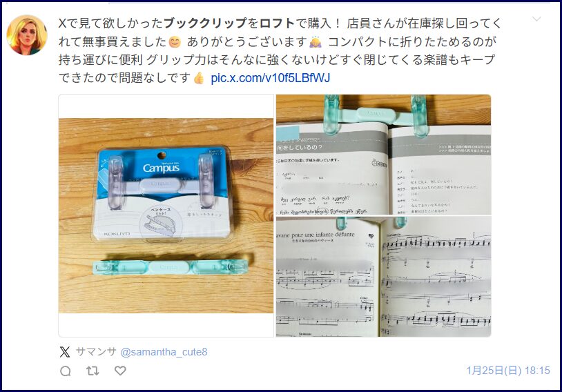The image size is (562, 392).
Task: Click the ロフト bold keyword
Action: (277, 23)
